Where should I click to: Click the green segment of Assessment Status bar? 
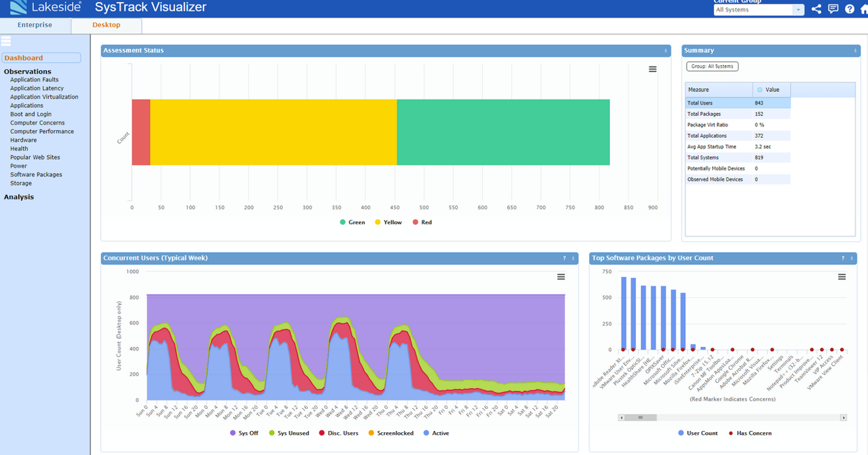click(x=503, y=132)
